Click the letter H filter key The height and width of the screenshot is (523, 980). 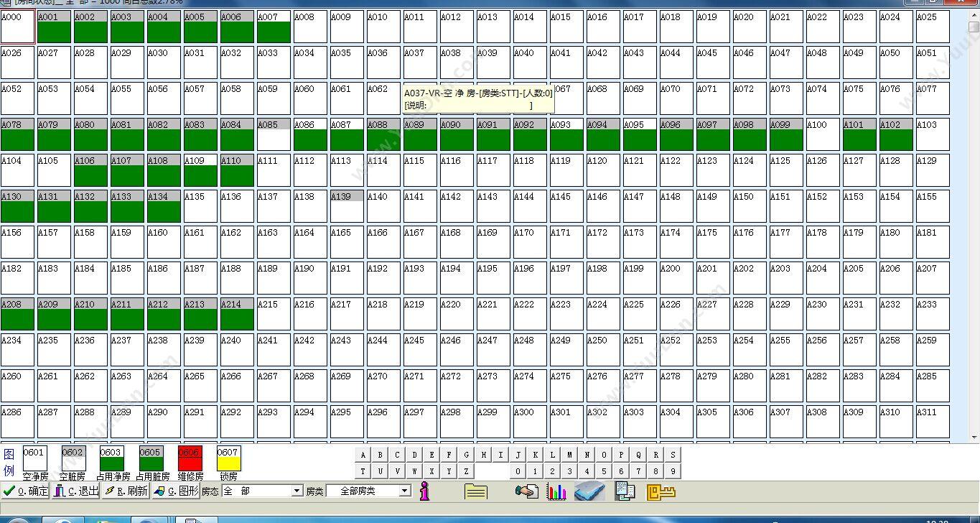[484, 455]
